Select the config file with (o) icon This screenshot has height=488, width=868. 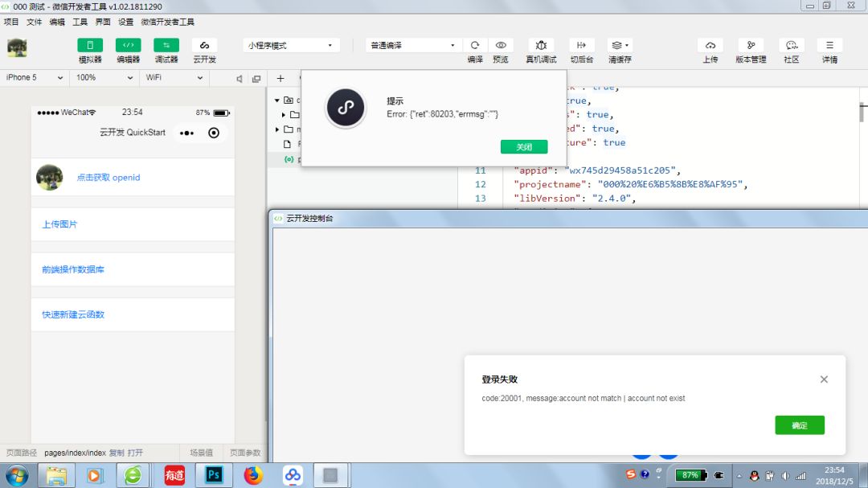289,159
